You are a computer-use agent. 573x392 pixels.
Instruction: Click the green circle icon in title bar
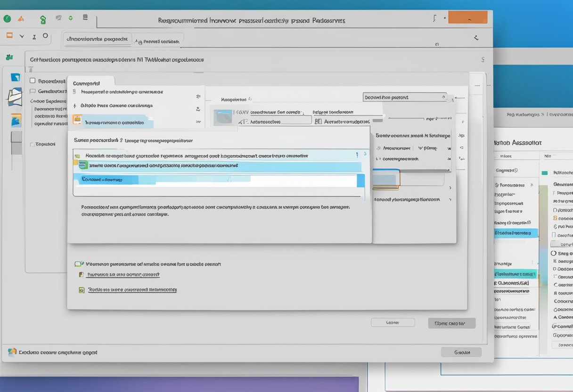[x=7, y=19]
